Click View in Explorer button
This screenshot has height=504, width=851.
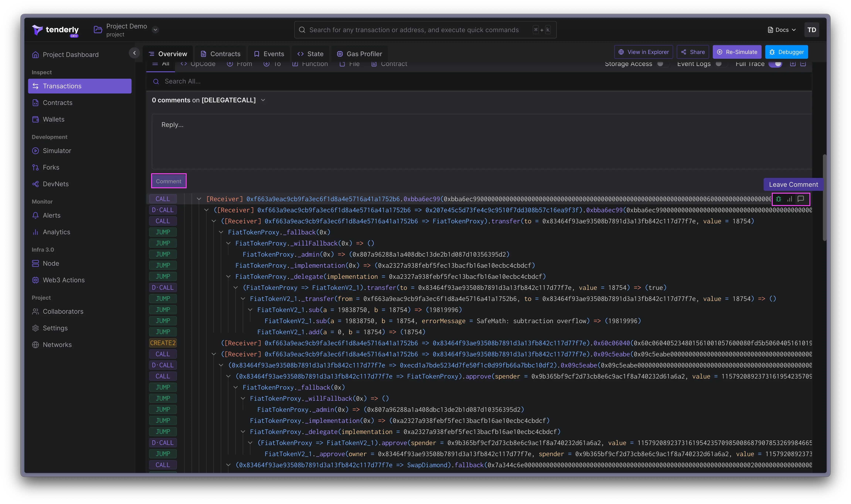(643, 52)
